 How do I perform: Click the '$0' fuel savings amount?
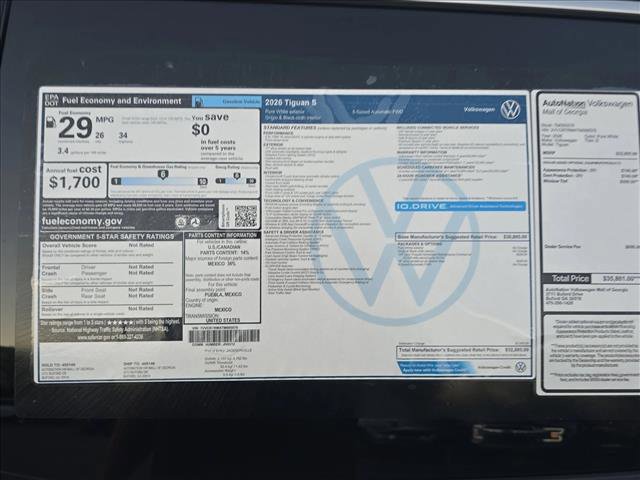point(200,130)
